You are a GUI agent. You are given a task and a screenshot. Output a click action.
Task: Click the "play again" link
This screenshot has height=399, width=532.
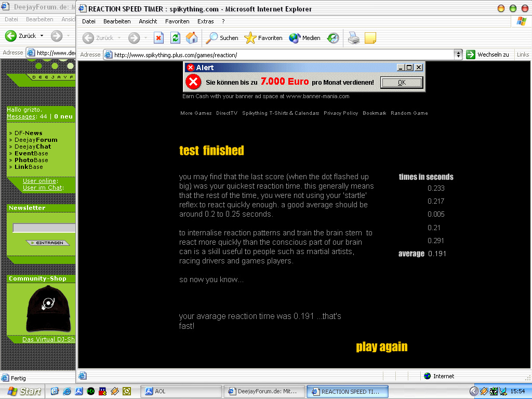click(382, 347)
